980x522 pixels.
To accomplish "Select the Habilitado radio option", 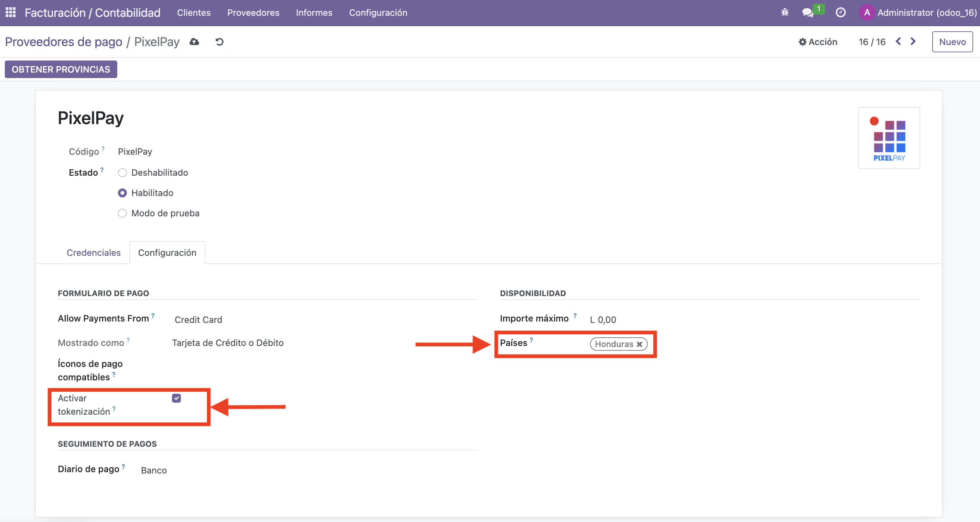I will [x=122, y=193].
